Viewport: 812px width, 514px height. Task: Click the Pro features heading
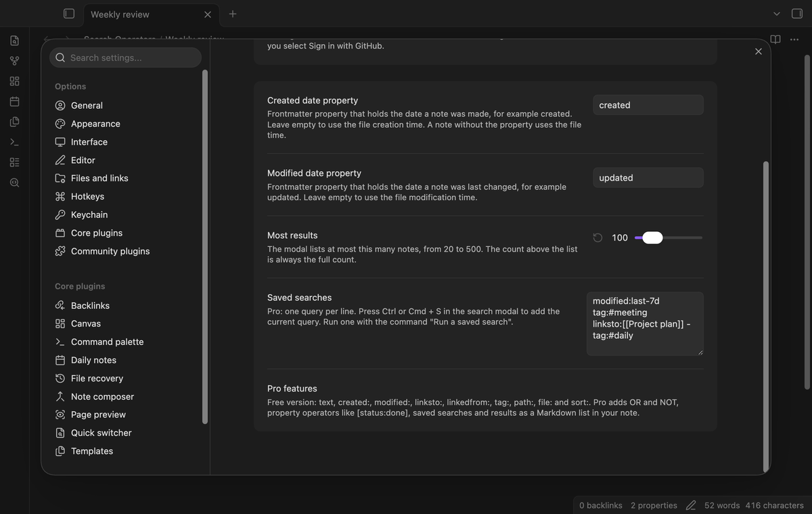(x=292, y=388)
